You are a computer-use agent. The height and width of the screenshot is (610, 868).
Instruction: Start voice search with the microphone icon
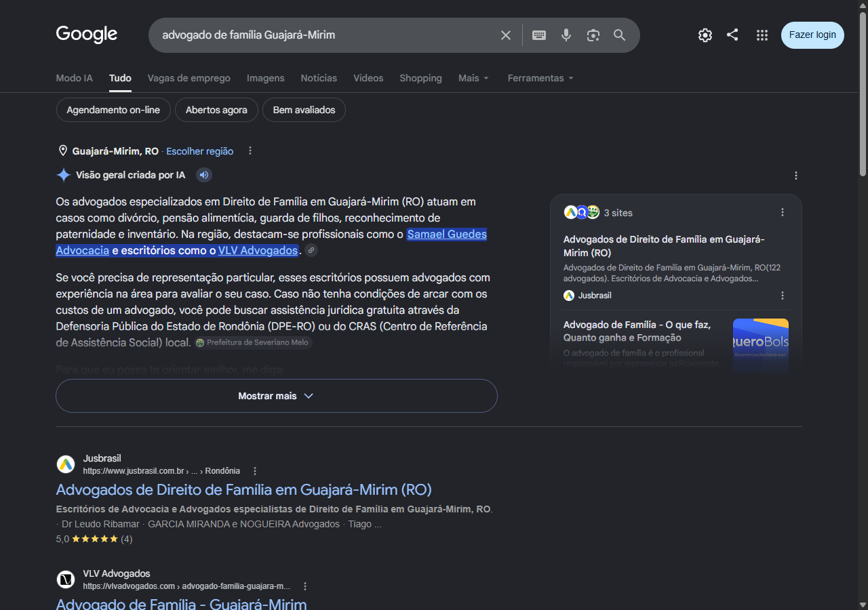(566, 35)
